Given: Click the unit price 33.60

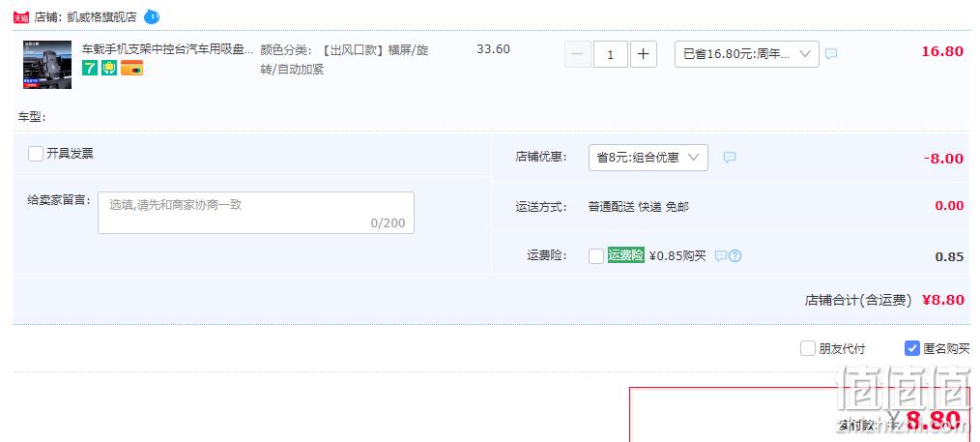Looking at the screenshot, I should click(493, 48).
